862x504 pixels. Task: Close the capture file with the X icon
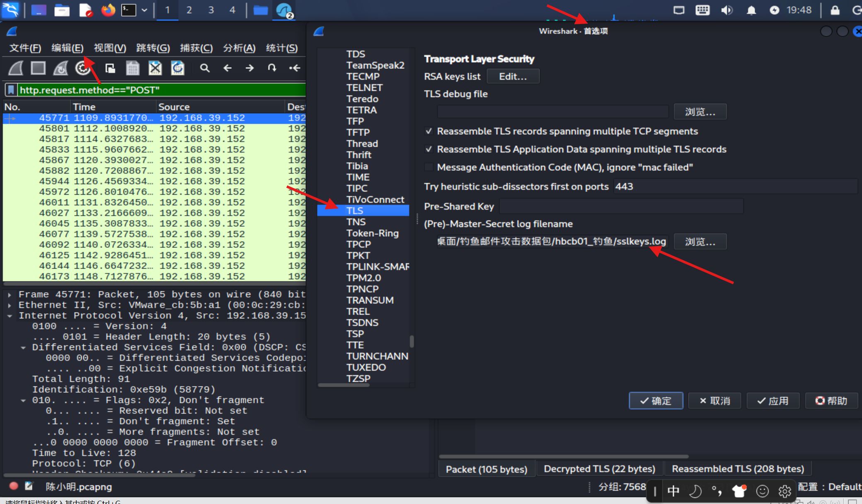click(x=155, y=68)
